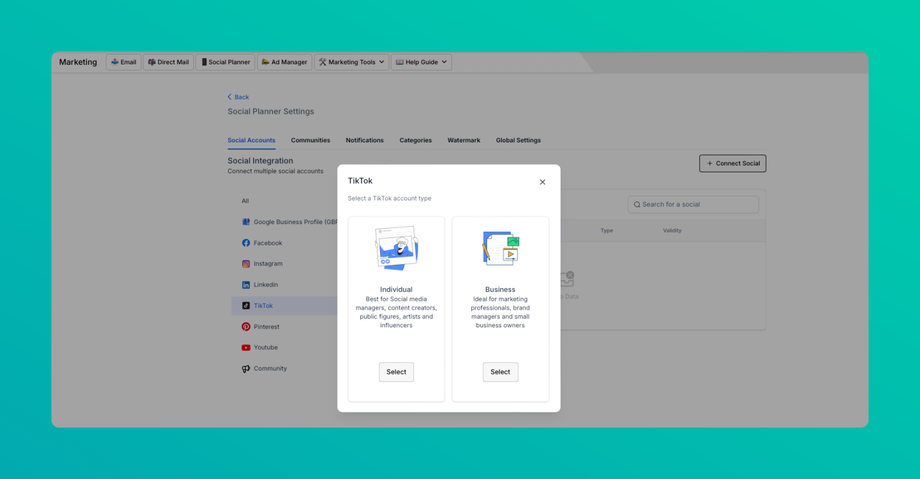Click the Facebook icon in the sidebar
The image size is (920, 479).
click(246, 243)
